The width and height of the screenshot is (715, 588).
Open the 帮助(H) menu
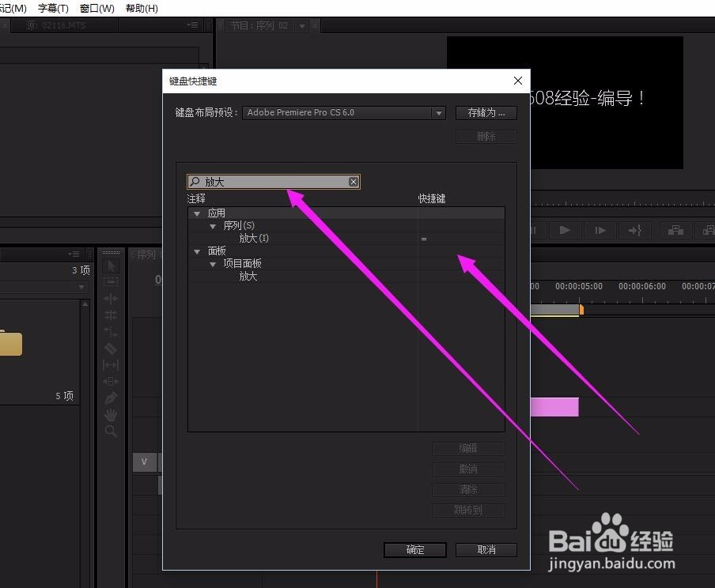click(x=142, y=8)
